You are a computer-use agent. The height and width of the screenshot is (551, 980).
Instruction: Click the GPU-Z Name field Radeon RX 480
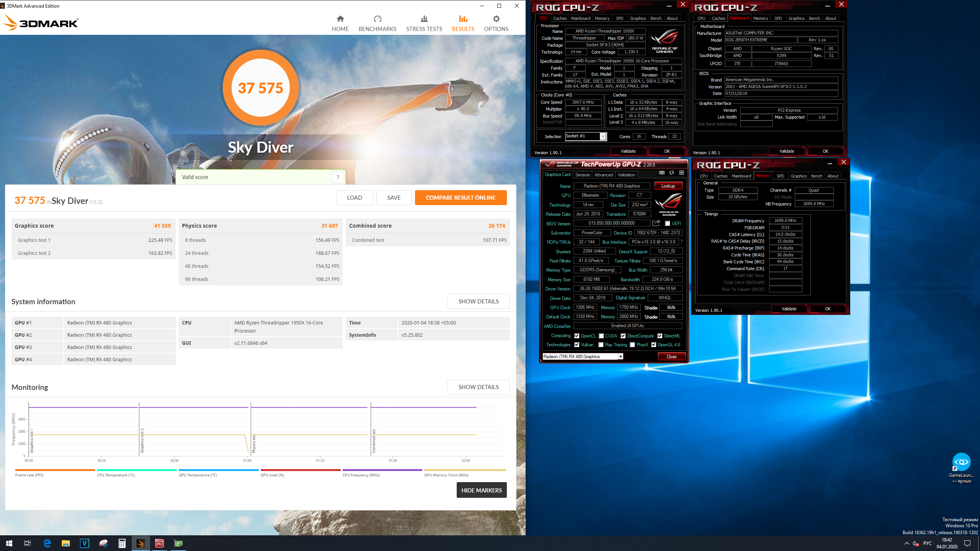(612, 186)
